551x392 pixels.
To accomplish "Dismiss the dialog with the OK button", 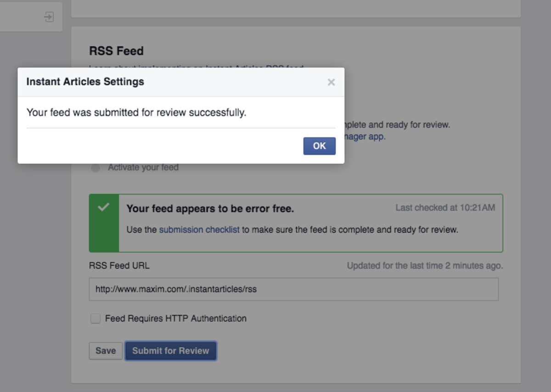I will [x=319, y=146].
